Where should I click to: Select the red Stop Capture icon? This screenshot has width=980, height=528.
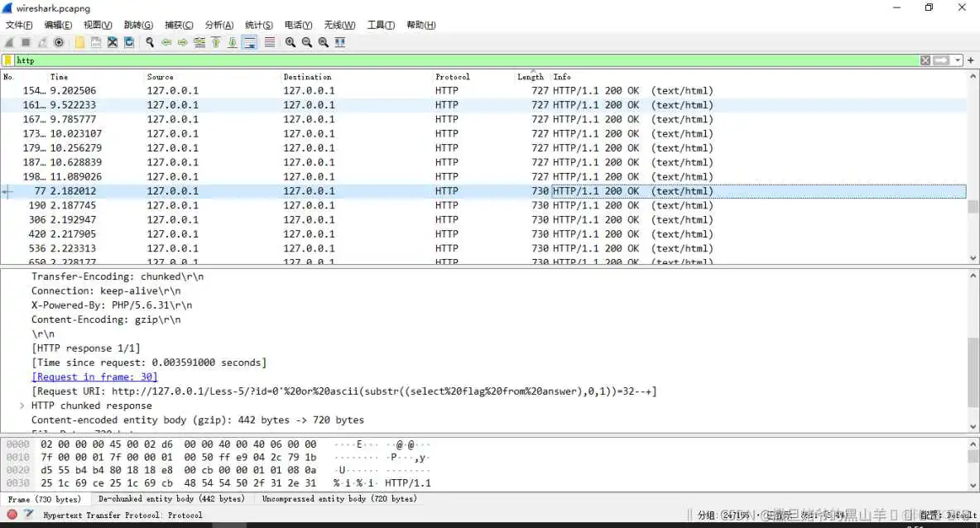coord(26,42)
